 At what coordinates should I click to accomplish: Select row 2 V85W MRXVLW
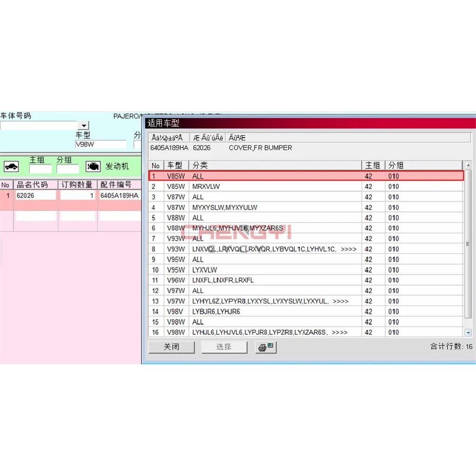tap(306, 186)
